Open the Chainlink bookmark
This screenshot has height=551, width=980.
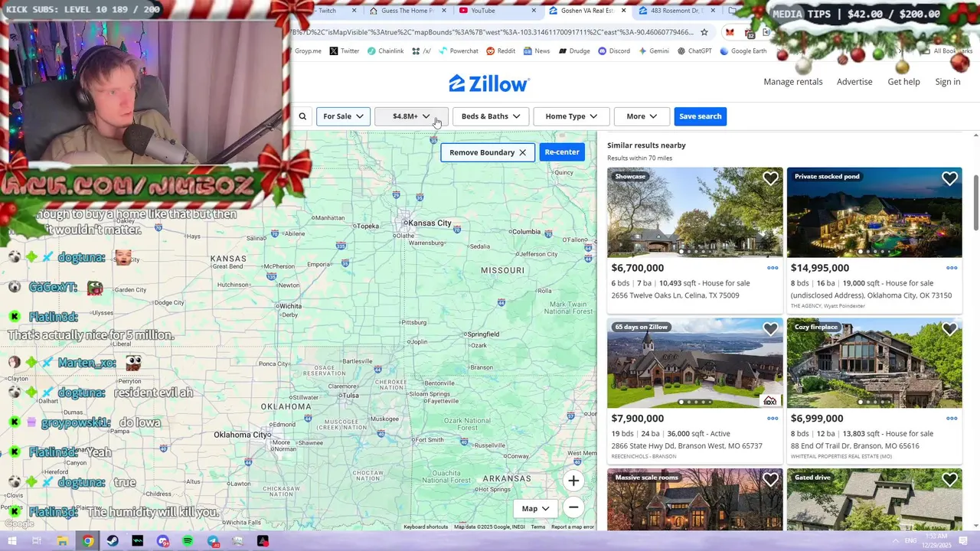tap(385, 51)
